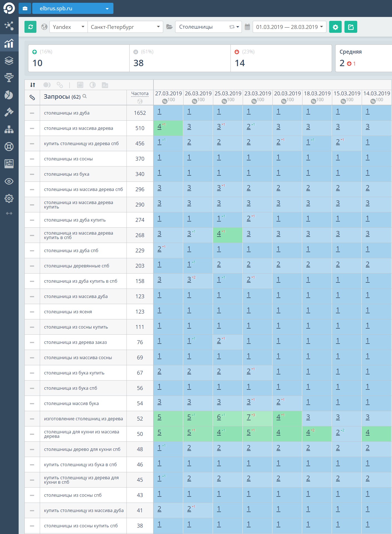Screen dimensions: 392x534
Task: Select the query купить столешницу из дерева спб
Action: tap(81, 144)
